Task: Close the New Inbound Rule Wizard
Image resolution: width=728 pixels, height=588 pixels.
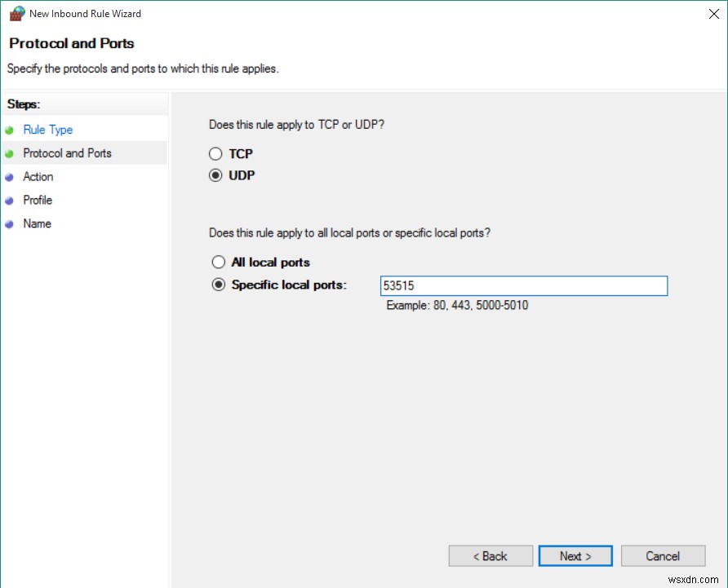Action: pyautogui.click(x=713, y=13)
